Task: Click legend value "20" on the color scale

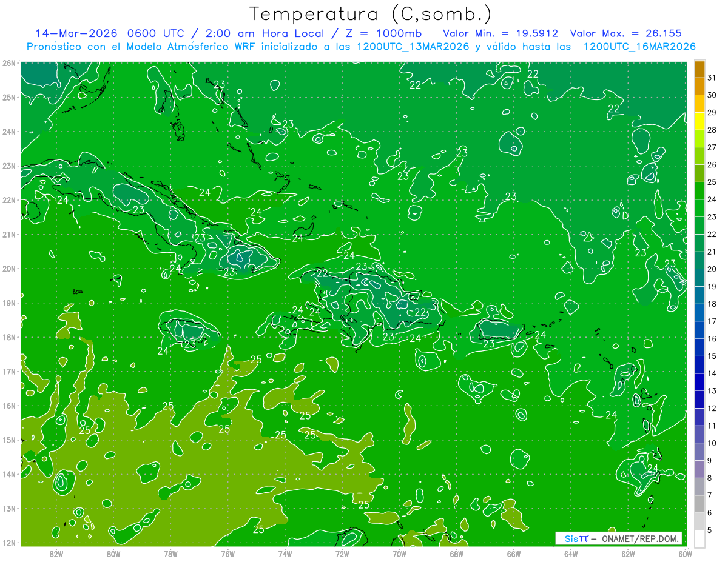Action: [712, 269]
